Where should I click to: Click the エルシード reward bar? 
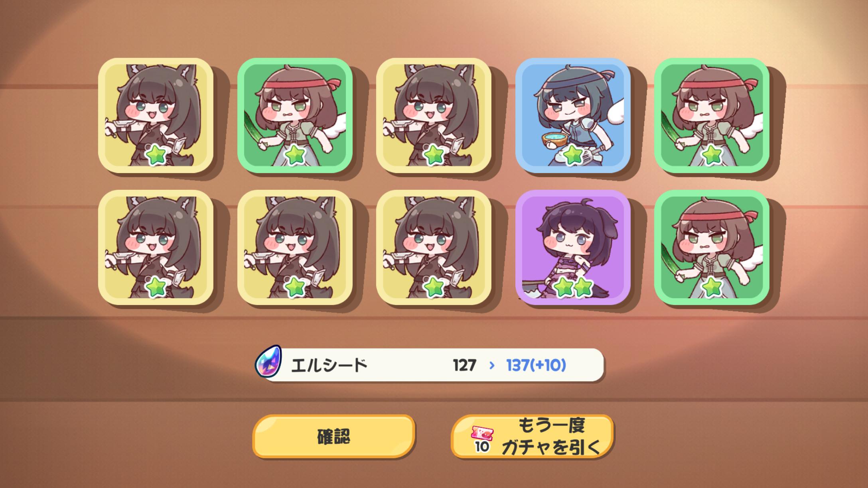pos(430,364)
